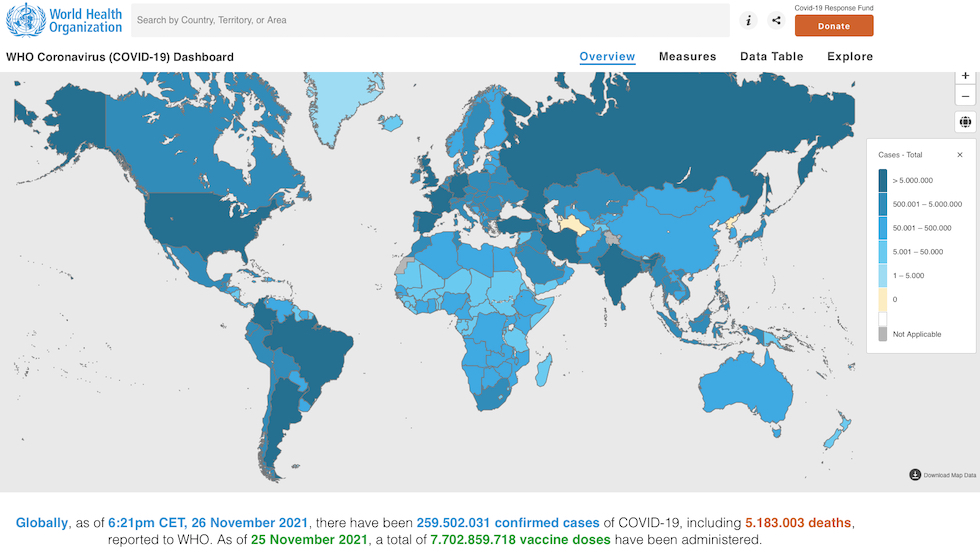Screen dimensions: 980x558
Task: Click Greenland on the map
Action: (338, 103)
